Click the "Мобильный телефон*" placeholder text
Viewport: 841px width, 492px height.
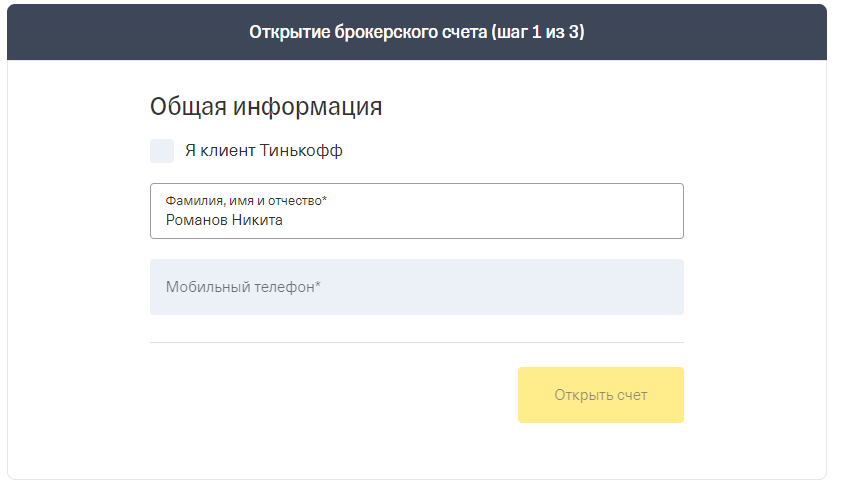pyautogui.click(x=243, y=287)
